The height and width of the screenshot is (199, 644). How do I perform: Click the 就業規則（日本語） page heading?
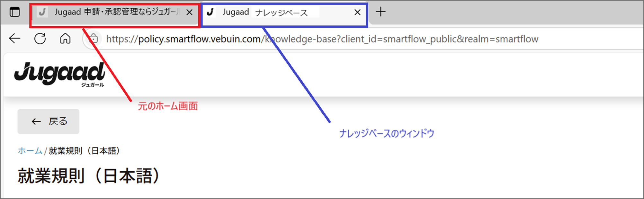click(x=89, y=176)
